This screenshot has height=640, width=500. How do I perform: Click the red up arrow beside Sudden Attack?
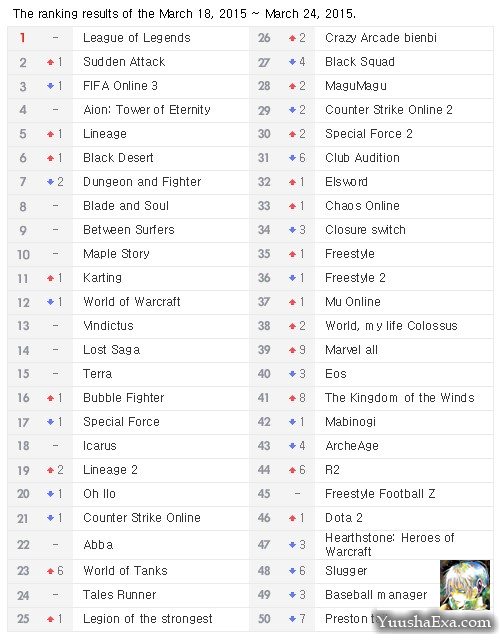point(51,62)
